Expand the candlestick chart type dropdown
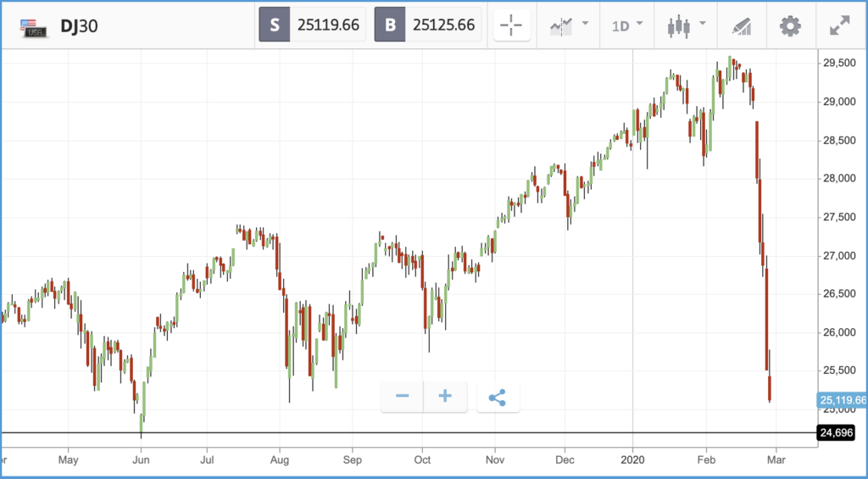The width and height of the screenshot is (868, 479). [687, 25]
